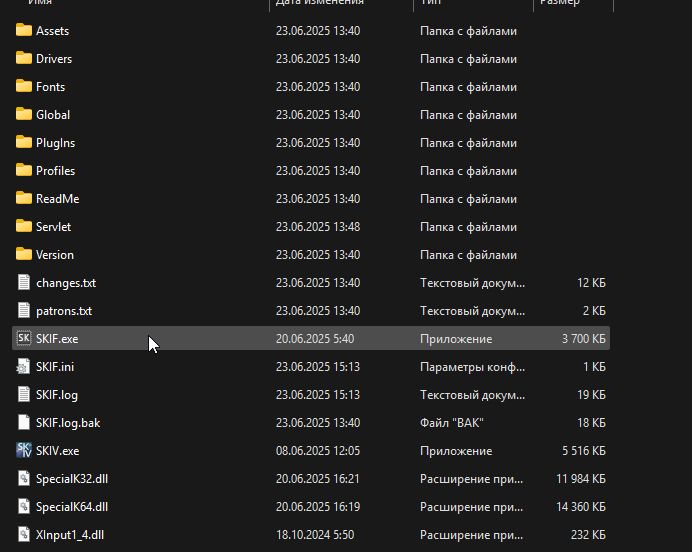The width and height of the screenshot is (692, 552).
Task: Select the file name changes.txt
Action: tap(66, 283)
